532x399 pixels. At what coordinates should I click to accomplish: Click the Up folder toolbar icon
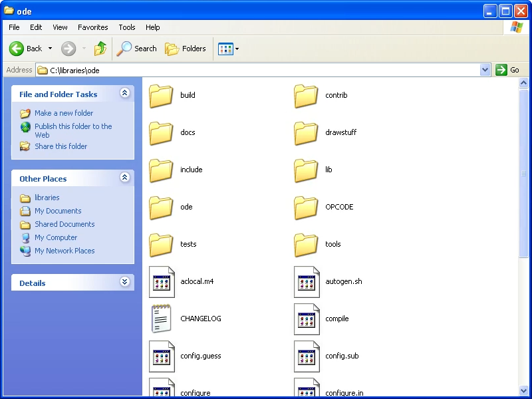[100, 49]
